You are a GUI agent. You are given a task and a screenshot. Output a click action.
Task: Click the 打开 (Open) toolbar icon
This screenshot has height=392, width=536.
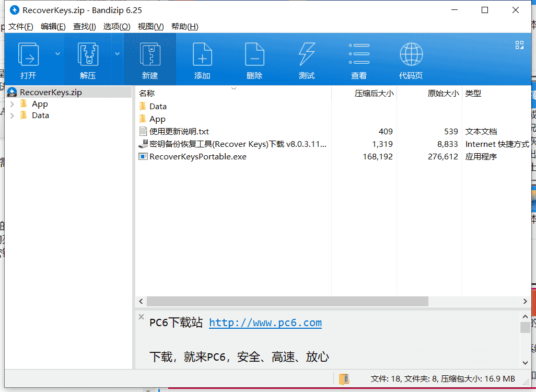click(28, 54)
